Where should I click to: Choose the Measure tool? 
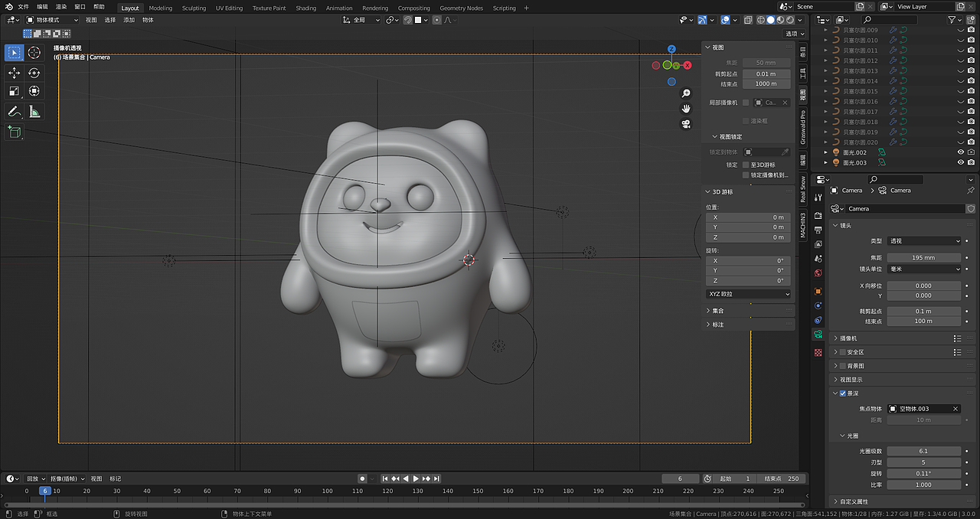tap(34, 112)
